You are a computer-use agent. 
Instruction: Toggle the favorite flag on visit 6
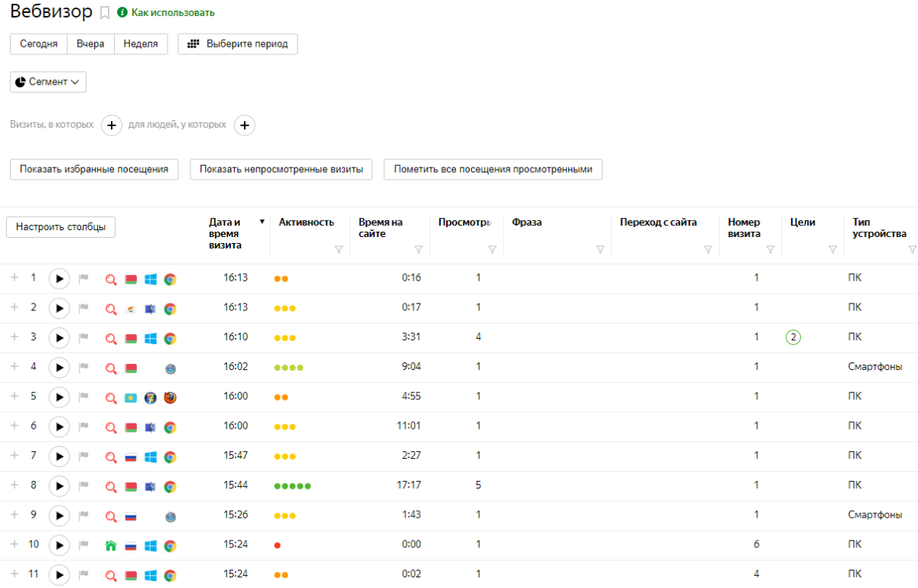pos(83,427)
